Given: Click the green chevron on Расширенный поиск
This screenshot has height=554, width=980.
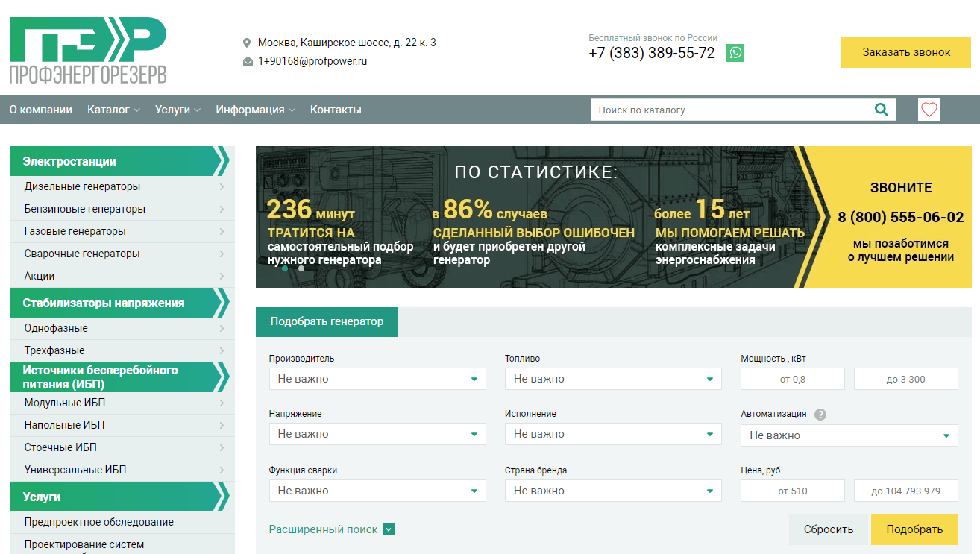Looking at the screenshot, I should (x=388, y=529).
